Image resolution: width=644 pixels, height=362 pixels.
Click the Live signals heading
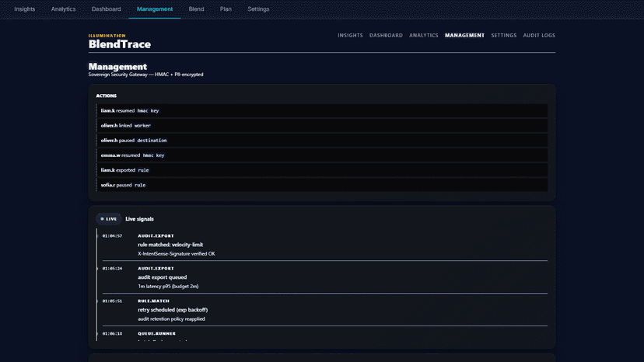(140, 219)
